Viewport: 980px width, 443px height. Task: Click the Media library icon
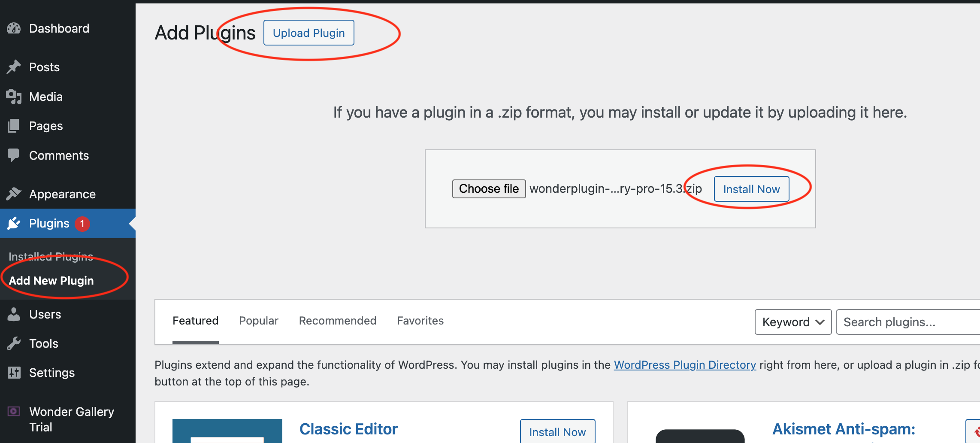point(14,97)
